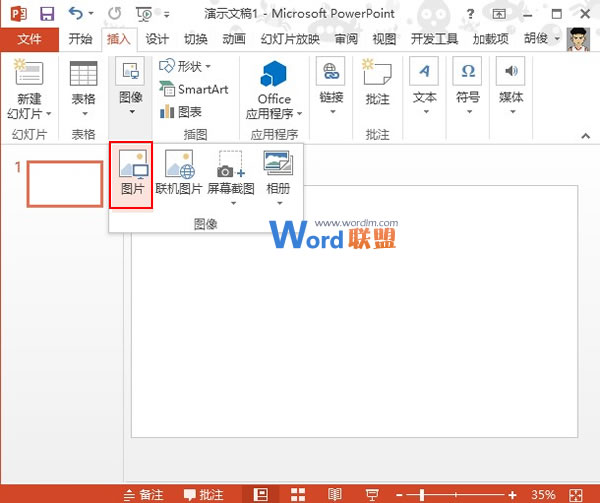Image resolution: width=600 pixels, height=503 pixels.
Task: Insert a SmartArt graphic
Action: coord(194,89)
